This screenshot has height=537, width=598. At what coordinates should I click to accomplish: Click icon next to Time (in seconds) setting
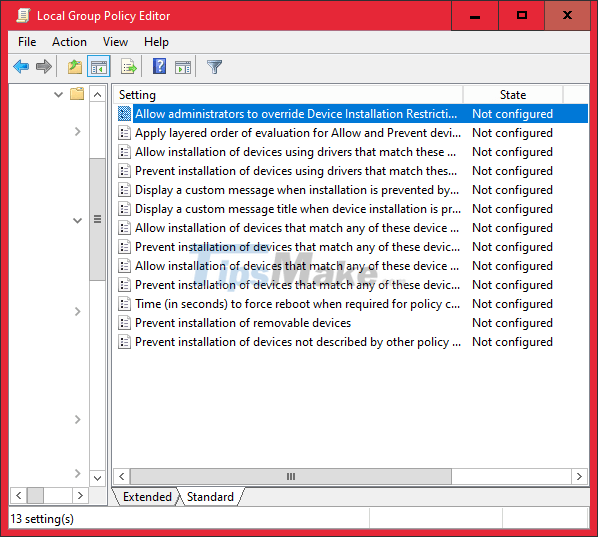point(124,304)
